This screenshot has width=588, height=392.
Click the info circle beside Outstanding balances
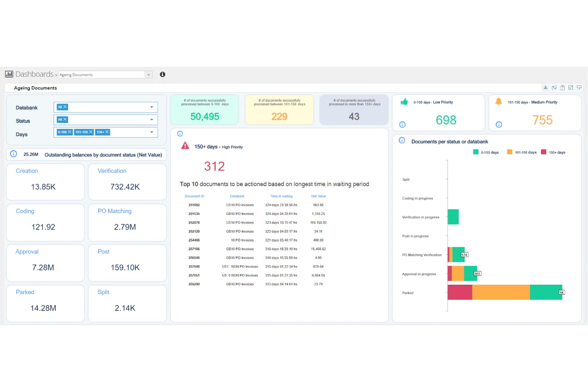pos(14,154)
